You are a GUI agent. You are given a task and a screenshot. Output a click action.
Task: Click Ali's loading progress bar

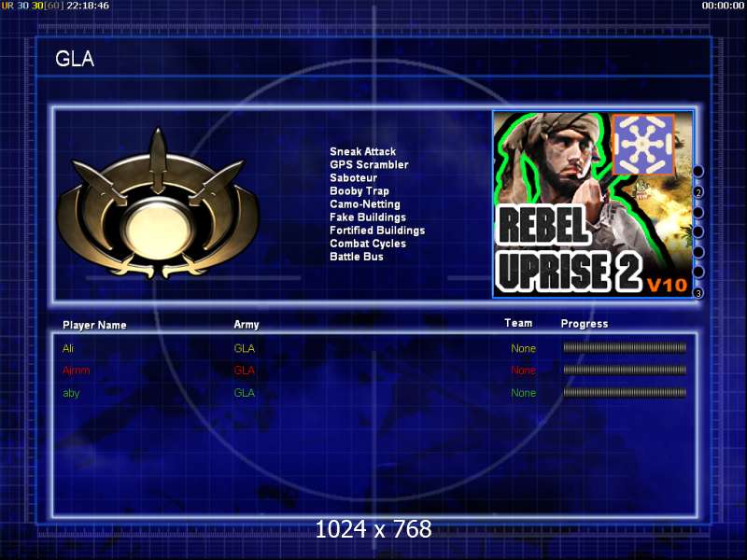click(x=625, y=348)
